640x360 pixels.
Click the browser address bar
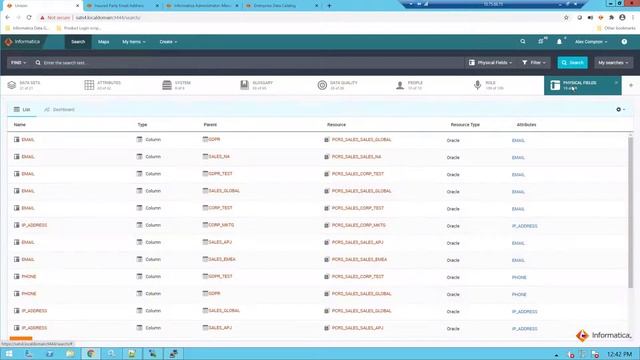point(298,18)
